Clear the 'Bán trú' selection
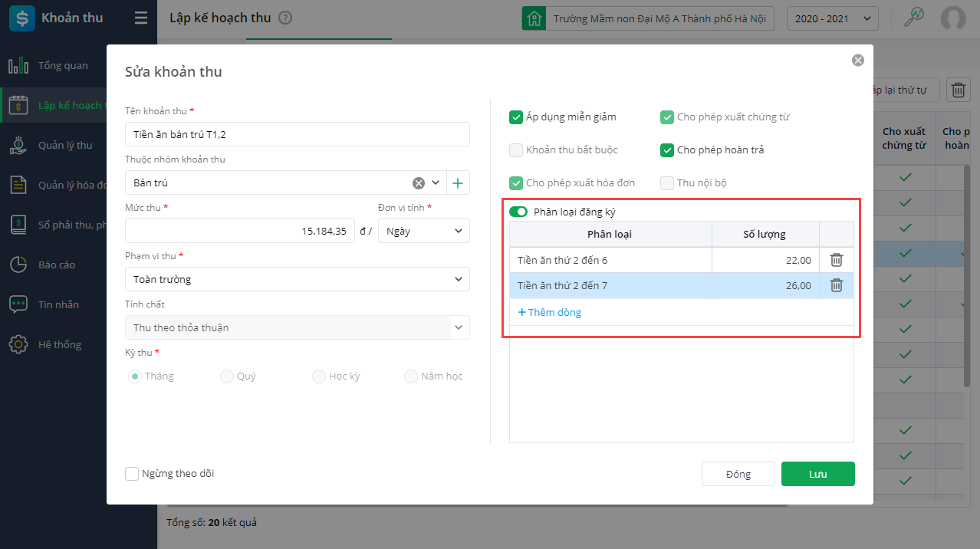 [419, 183]
